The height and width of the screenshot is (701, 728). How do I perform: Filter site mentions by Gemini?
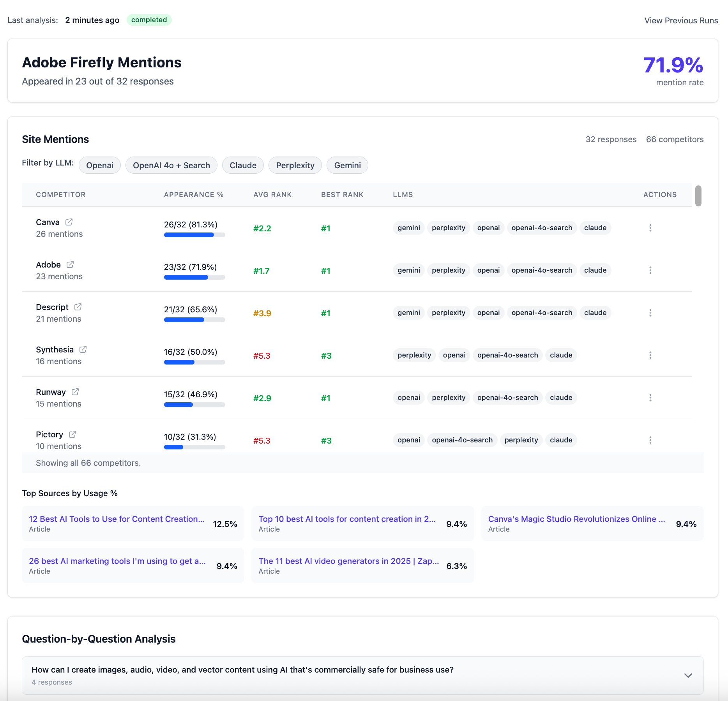click(347, 165)
